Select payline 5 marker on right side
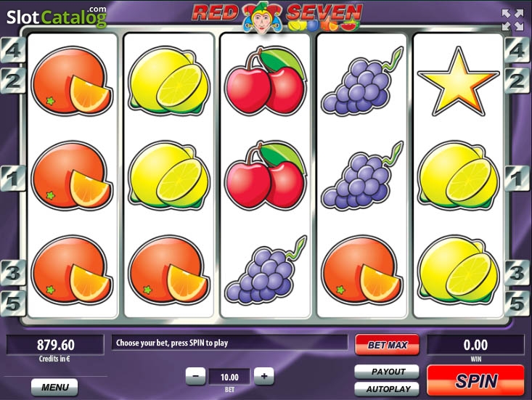Image resolution: width=532 pixels, height=400 pixels. point(517,303)
